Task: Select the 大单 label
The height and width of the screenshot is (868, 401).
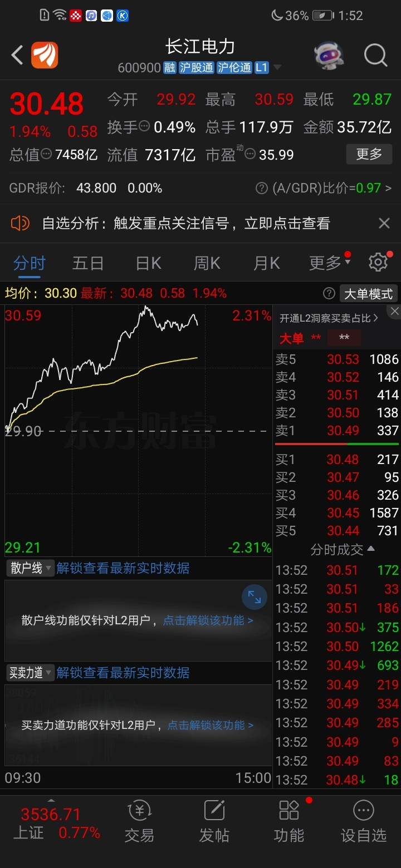Action: pos(291,338)
